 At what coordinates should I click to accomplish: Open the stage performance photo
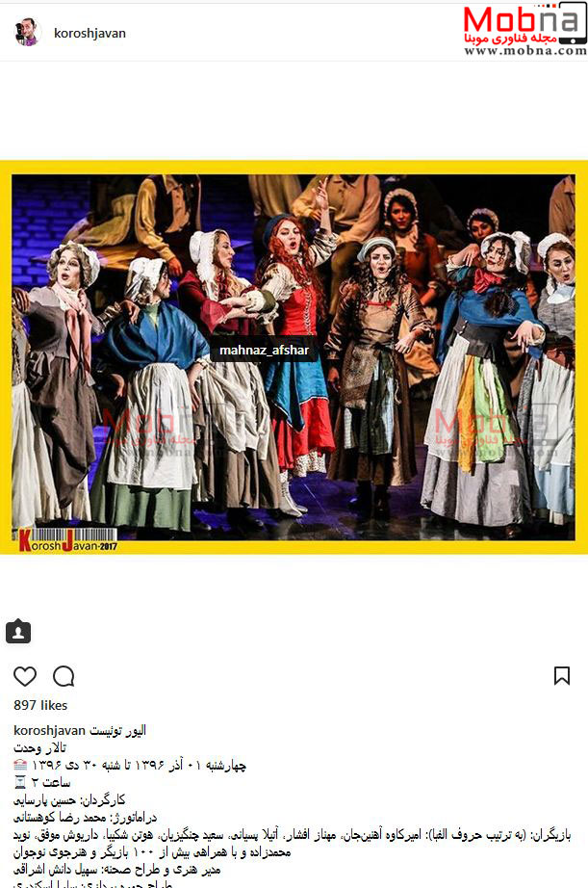click(294, 356)
